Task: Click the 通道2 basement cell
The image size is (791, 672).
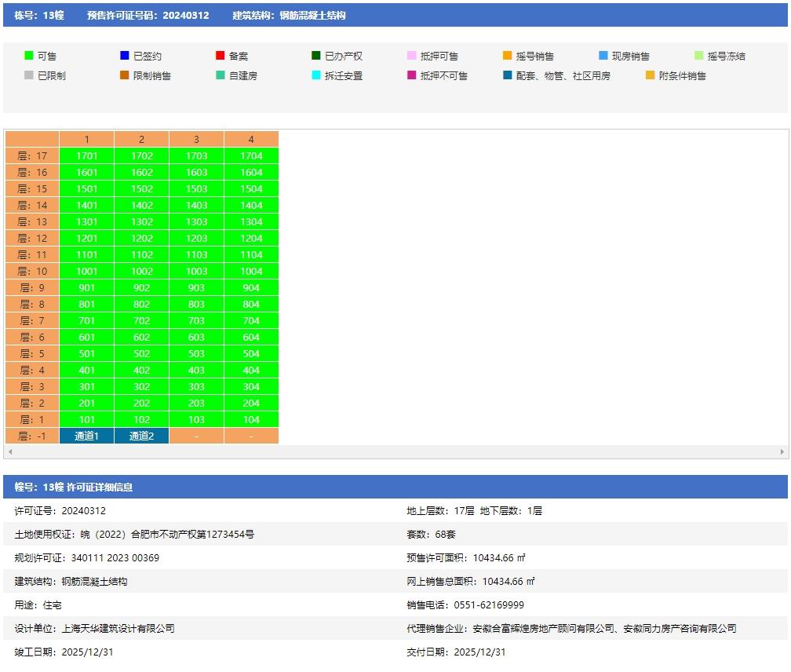Action: point(142,436)
